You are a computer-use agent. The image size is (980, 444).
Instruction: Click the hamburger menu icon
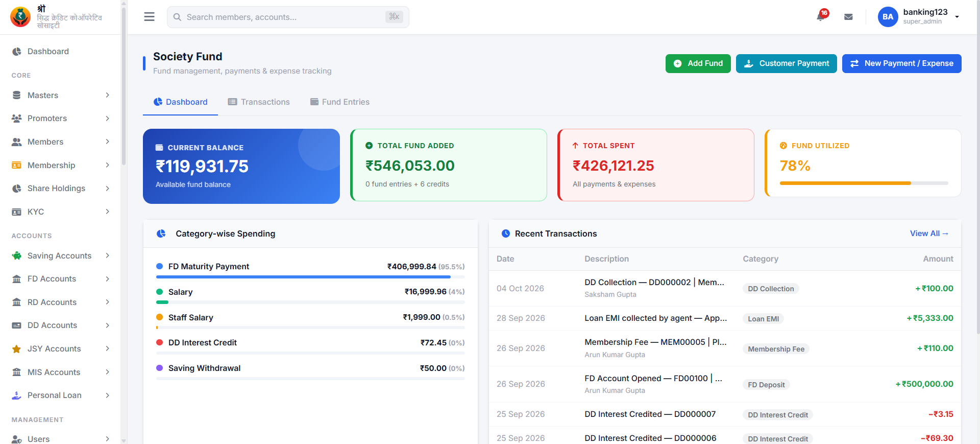pos(149,17)
